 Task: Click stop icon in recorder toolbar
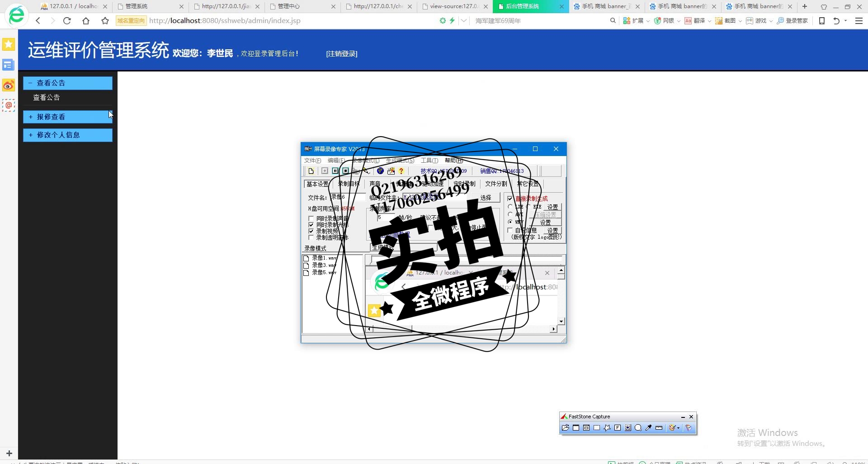345,171
